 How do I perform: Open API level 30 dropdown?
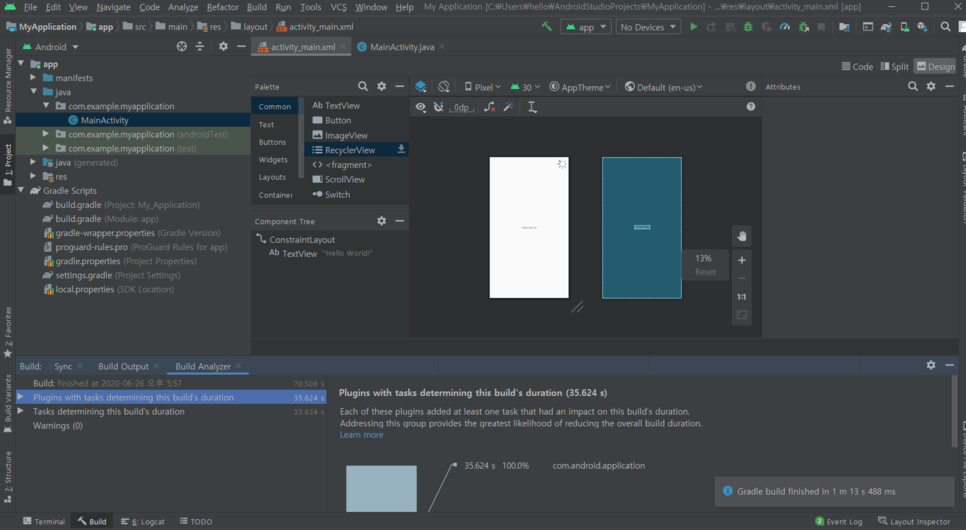tap(525, 87)
